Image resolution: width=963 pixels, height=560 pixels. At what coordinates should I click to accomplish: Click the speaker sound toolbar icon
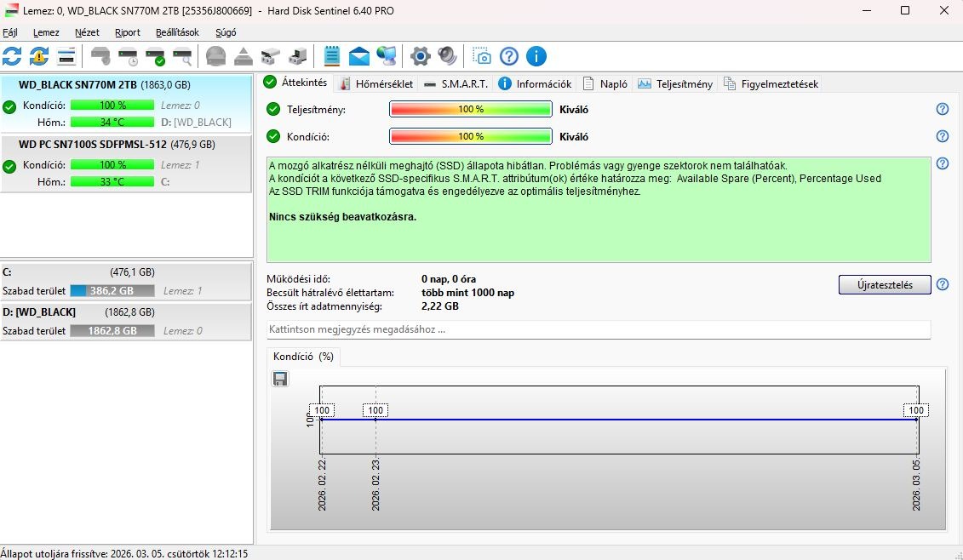click(447, 56)
